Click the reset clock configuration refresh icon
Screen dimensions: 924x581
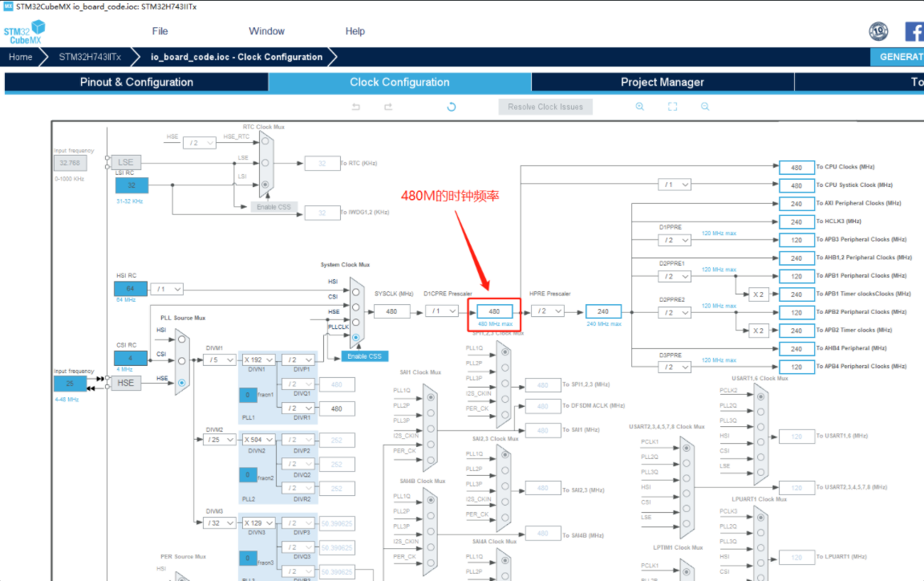point(451,106)
